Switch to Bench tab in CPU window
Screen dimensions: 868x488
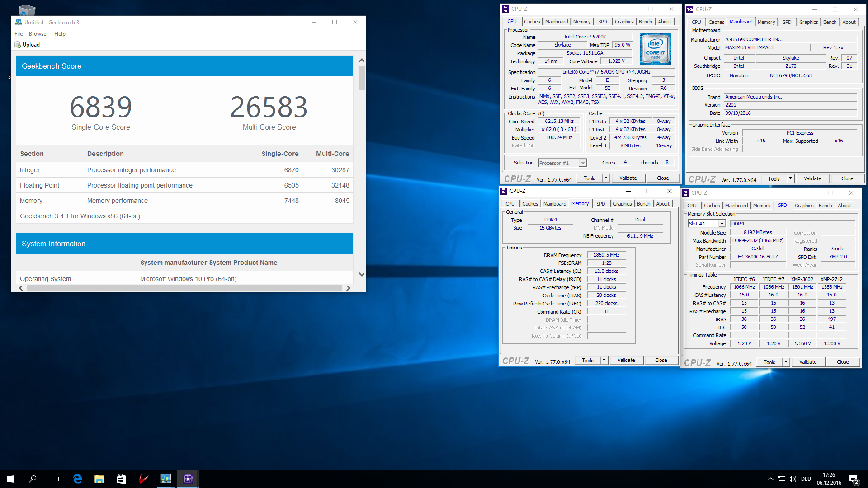point(645,22)
